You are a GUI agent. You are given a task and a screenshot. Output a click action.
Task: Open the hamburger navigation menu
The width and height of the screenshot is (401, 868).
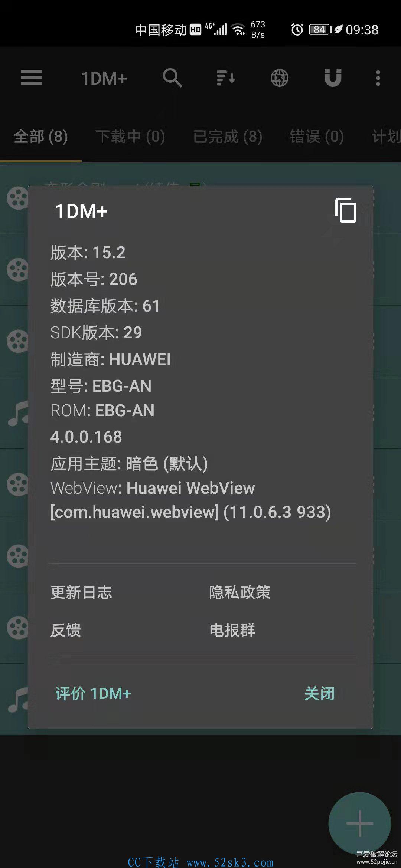pos(31,78)
